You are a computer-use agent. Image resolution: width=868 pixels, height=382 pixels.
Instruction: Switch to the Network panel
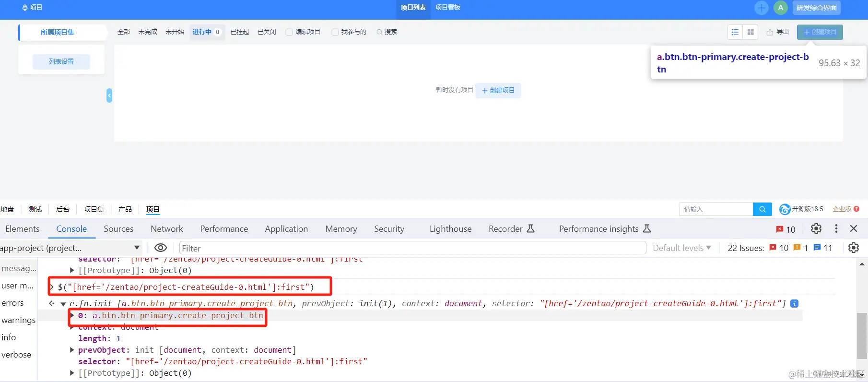pos(167,229)
